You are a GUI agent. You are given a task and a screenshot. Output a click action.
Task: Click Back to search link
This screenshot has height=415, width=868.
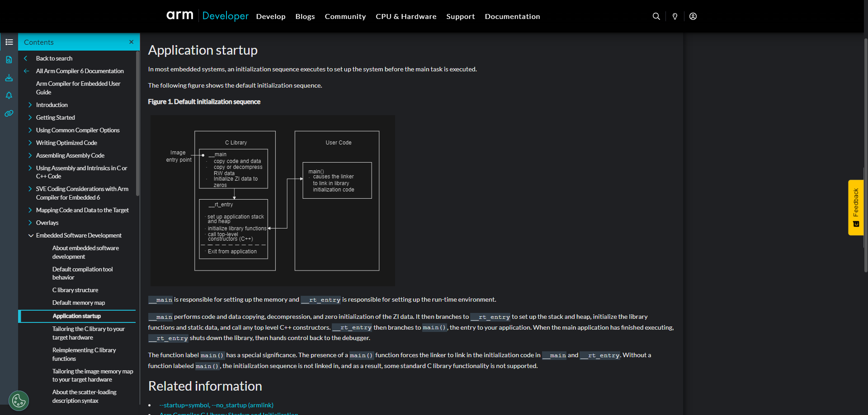click(54, 58)
